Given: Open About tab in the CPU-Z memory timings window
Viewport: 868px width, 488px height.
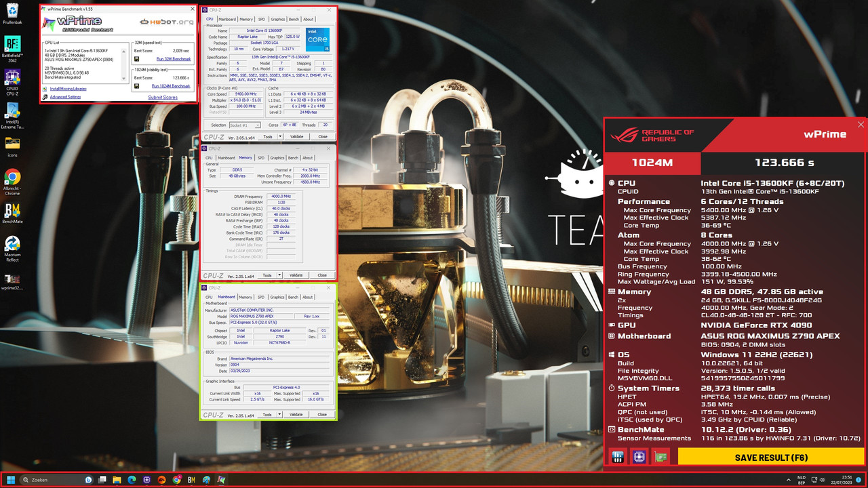Looking at the screenshot, I should tap(309, 158).
